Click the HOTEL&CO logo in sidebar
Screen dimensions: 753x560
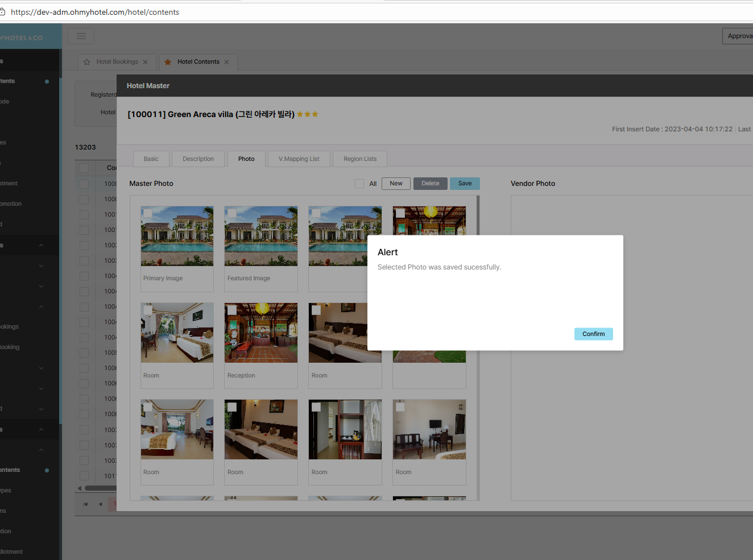coord(22,38)
